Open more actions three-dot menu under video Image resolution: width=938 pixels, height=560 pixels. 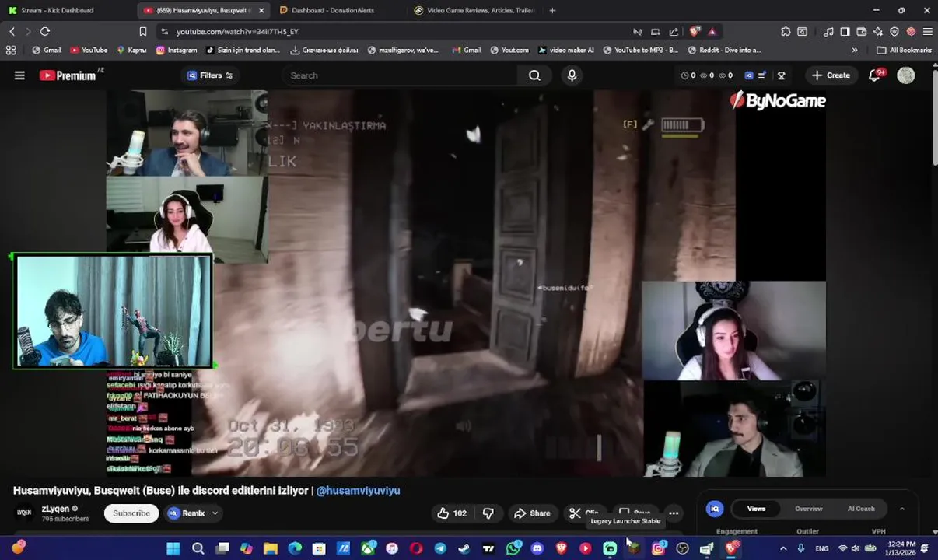(x=674, y=513)
